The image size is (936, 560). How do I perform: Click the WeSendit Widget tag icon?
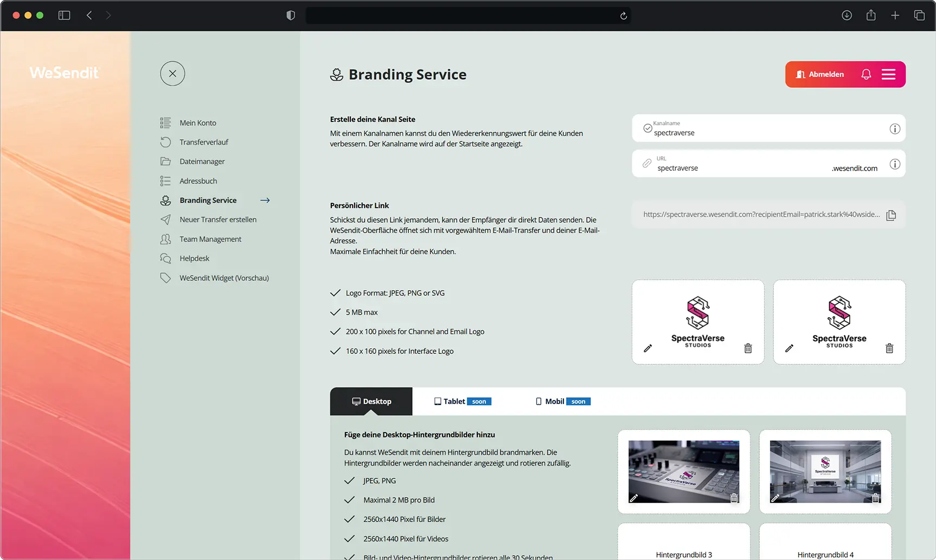(x=165, y=278)
